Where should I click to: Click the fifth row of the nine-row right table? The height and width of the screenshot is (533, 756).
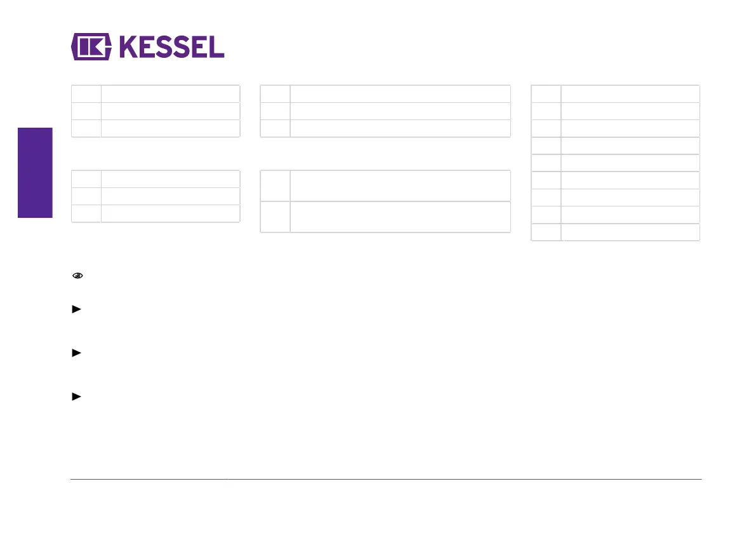[616, 163]
